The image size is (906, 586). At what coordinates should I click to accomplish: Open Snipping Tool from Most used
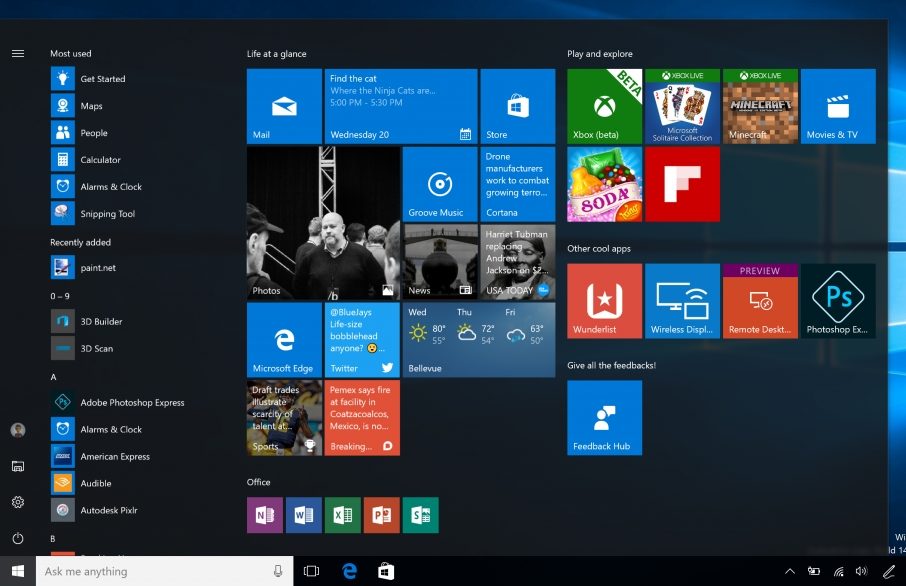point(107,214)
